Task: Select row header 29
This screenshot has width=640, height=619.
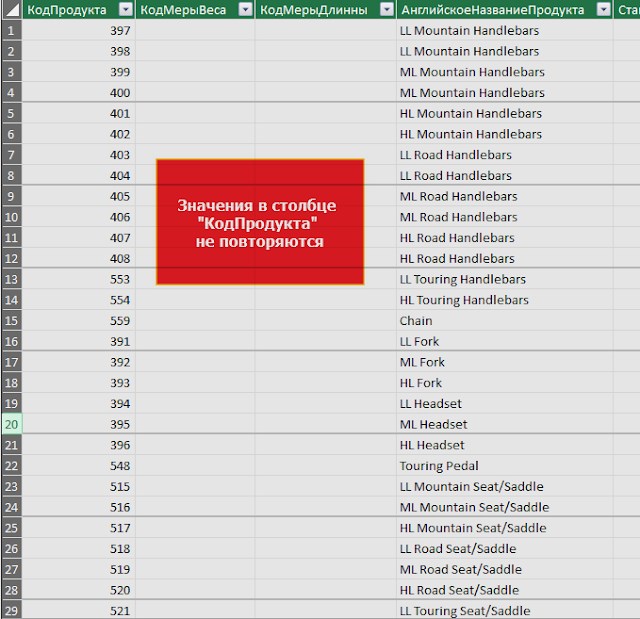Action: tap(11, 610)
